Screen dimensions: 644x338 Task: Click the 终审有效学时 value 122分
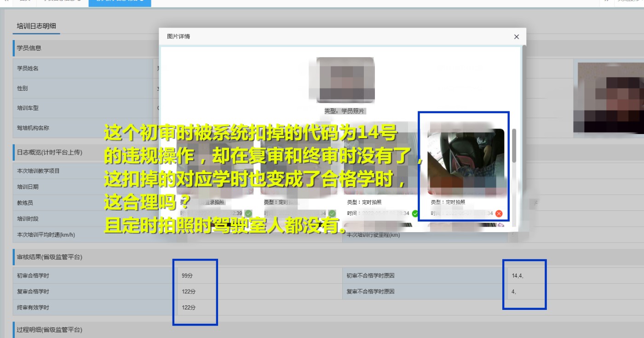pos(189,308)
